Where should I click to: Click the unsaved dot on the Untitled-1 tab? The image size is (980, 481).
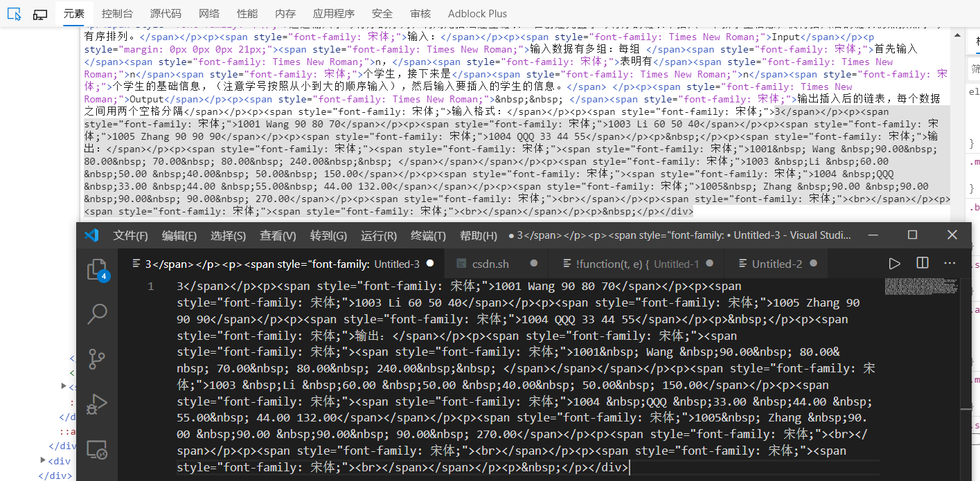[710, 264]
